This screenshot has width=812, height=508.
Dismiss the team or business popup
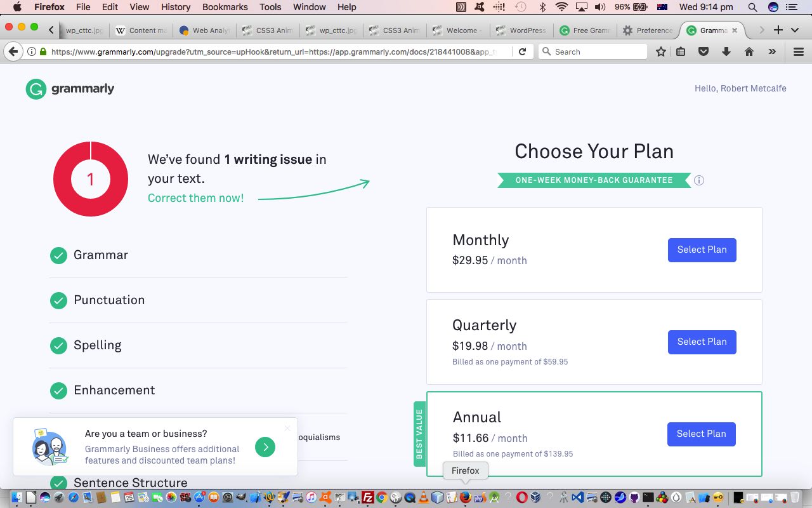[287, 428]
